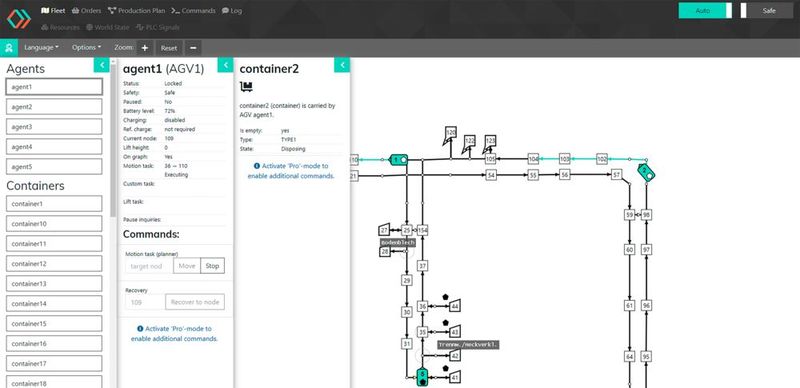Click the Stop motion task button
Image resolution: width=800 pixels, height=388 pixels.
(x=212, y=266)
